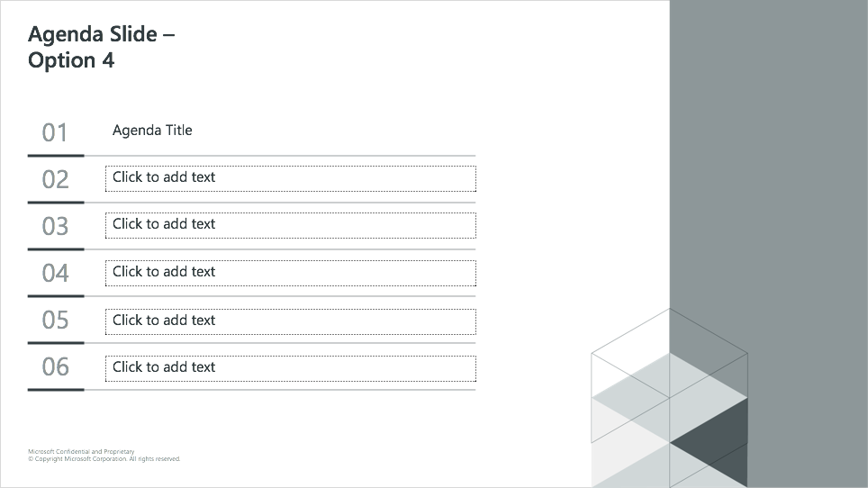Select the number 02 label

coord(55,180)
